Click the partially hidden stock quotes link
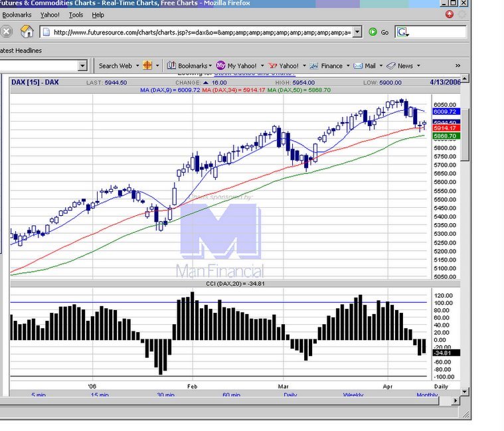Viewport: 504px width, 431px height. tap(254, 74)
